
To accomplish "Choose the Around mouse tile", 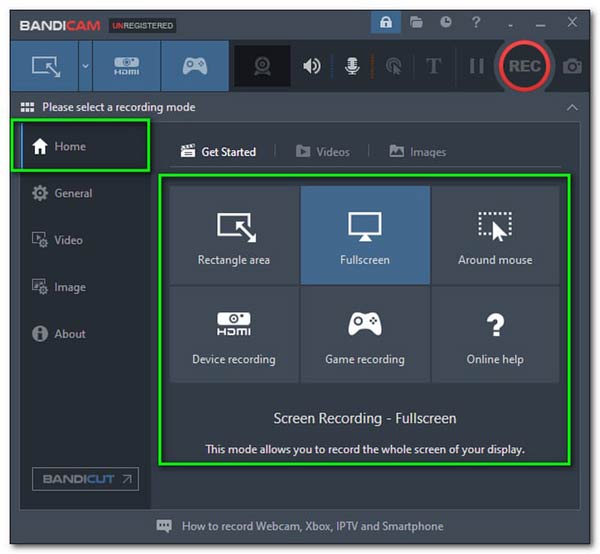I will [495, 235].
